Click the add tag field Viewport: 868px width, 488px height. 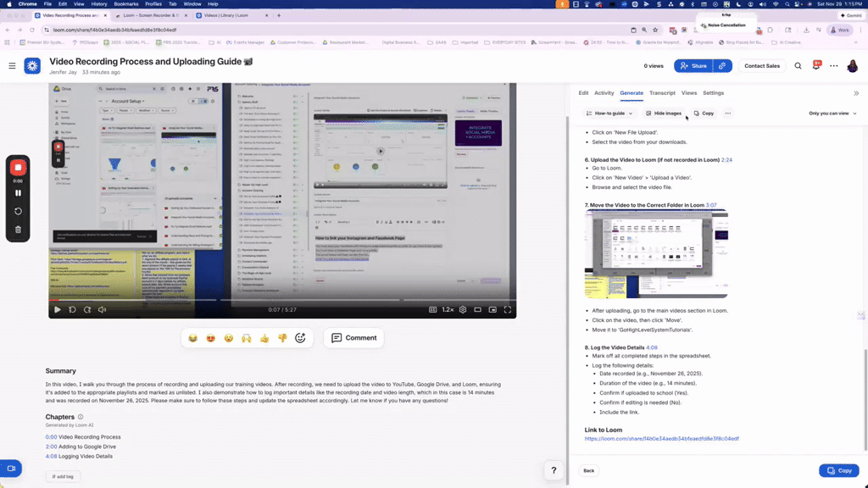[x=63, y=476]
